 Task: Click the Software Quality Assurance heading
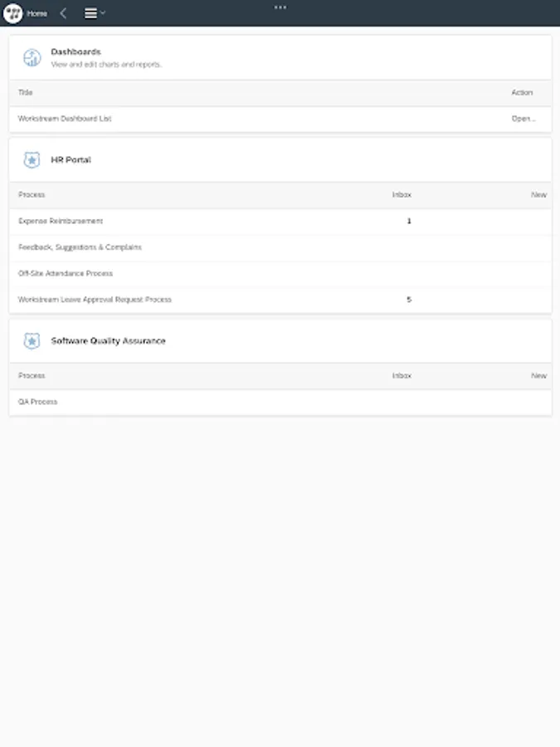tap(108, 341)
